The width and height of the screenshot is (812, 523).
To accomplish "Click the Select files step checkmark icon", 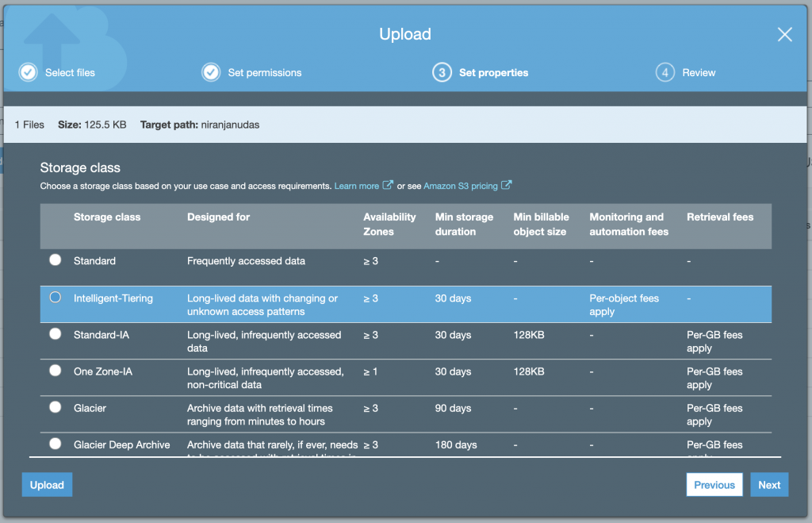I will [x=28, y=72].
